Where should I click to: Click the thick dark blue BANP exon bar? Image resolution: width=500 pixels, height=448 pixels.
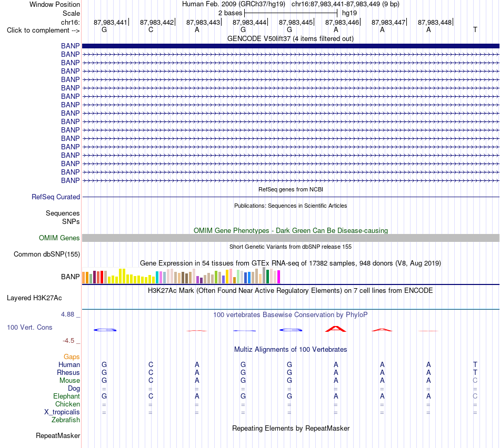tap(291, 46)
